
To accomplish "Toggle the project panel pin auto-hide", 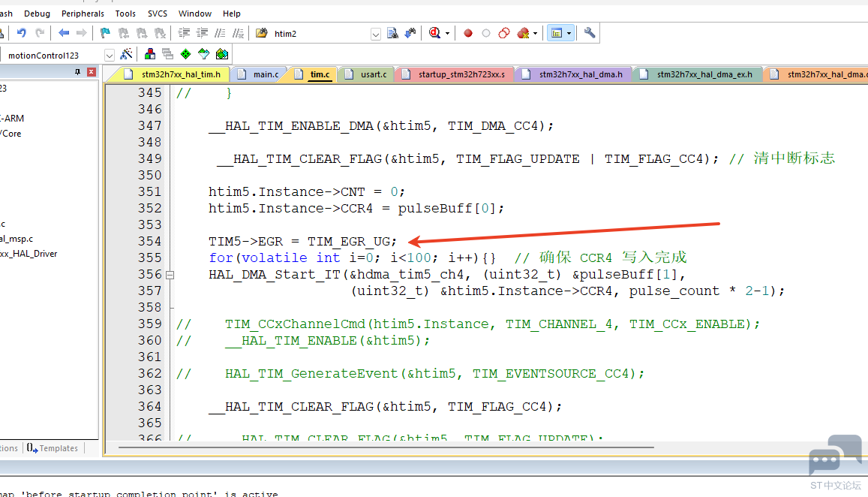I will pos(77,72).
